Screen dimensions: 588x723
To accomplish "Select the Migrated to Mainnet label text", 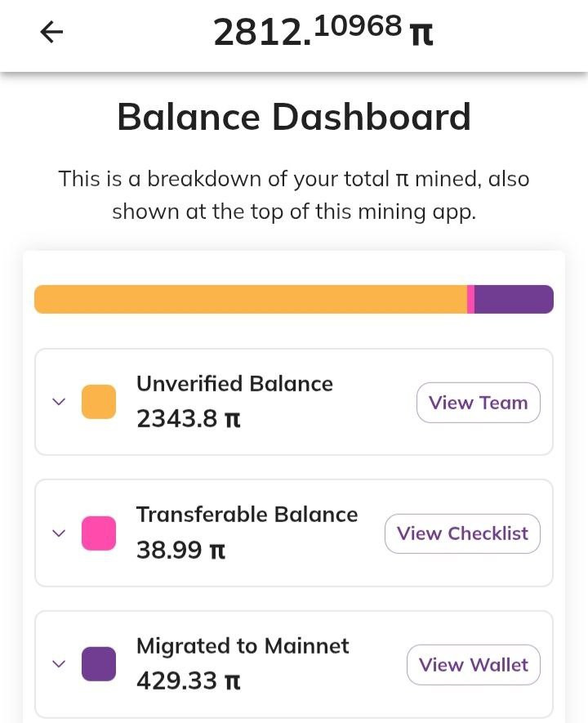I will [x=243, y=646].
